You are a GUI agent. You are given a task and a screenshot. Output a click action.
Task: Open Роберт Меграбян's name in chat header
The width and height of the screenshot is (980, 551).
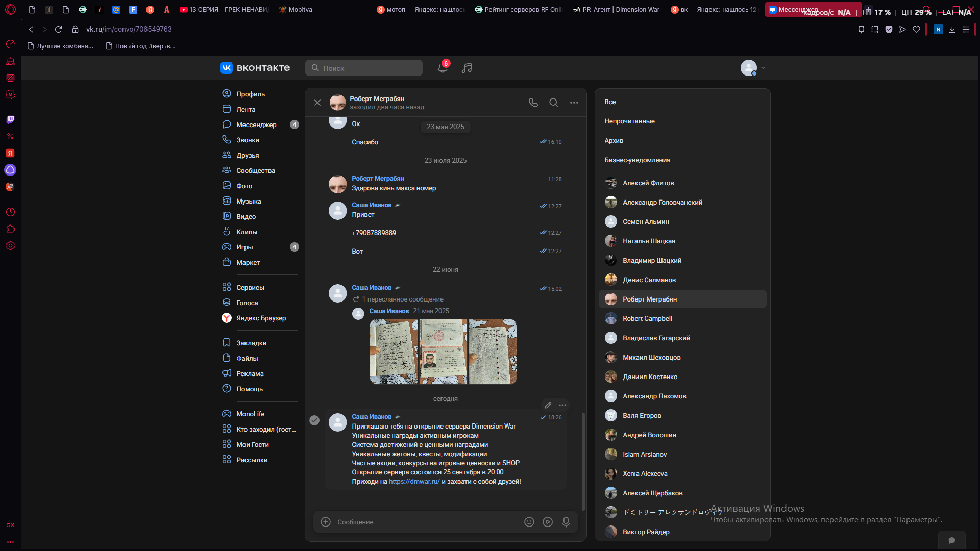377,99
